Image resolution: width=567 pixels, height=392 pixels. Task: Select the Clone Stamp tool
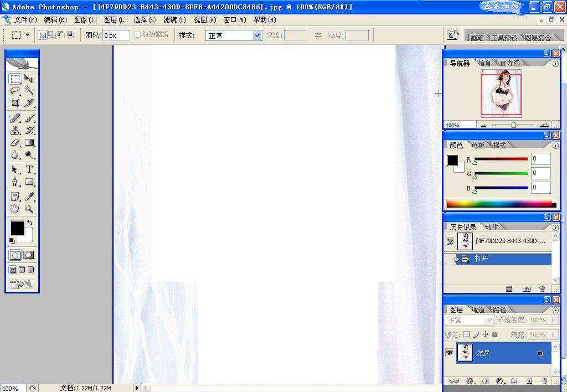[x=16, y=131]
